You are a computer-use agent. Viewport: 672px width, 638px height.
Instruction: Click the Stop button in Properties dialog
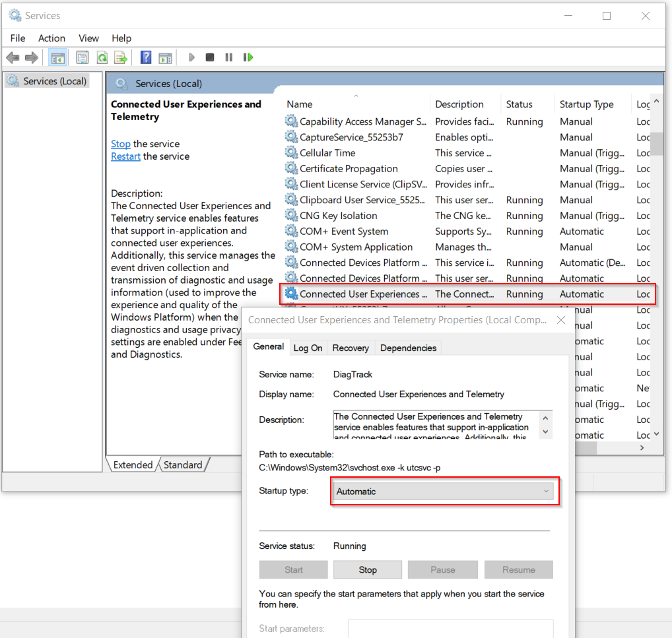[x=368, y=570]
